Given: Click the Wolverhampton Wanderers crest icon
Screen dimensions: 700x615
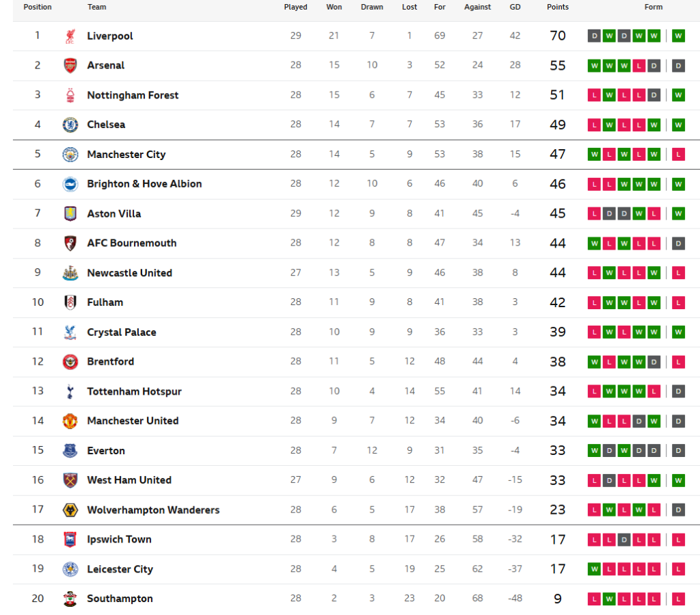Looking at the screenshot, I should [x=70, y=510].
